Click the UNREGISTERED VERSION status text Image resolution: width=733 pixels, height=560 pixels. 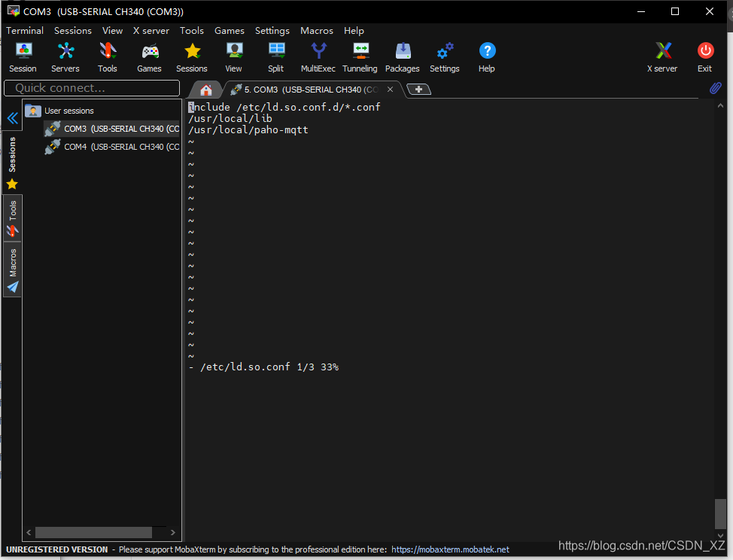pyautogui.click(x=57, y=549)
